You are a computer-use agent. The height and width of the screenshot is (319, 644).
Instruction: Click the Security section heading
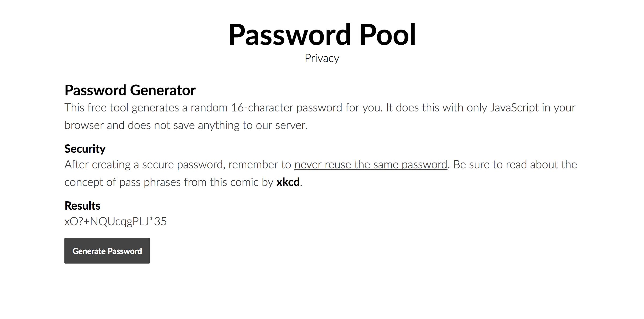coord(85,148)
